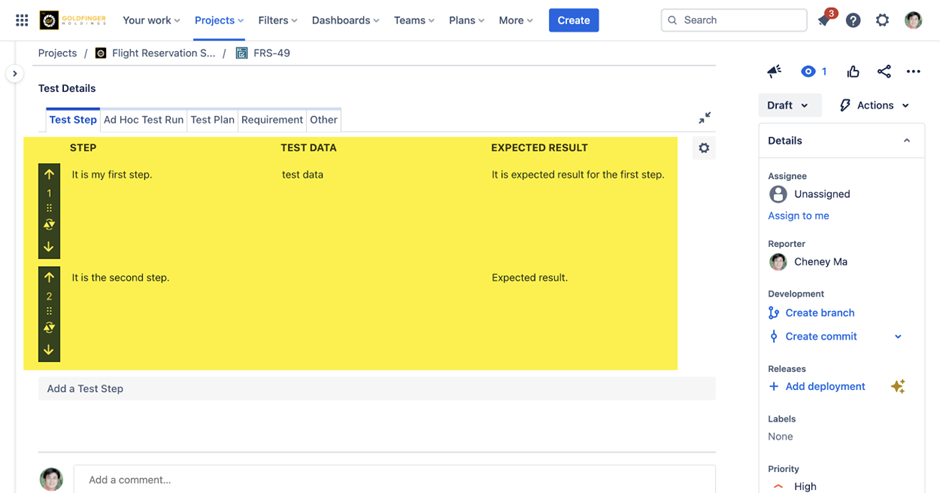Collapse the Test Details panel view
This screenshot has width=940, height=493.
[x=705, y=118]
